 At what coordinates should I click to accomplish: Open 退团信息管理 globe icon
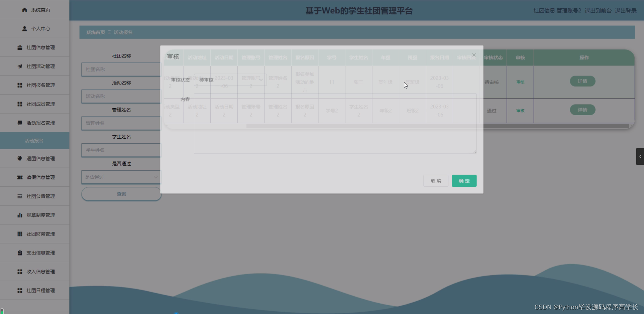pos(19,158)
